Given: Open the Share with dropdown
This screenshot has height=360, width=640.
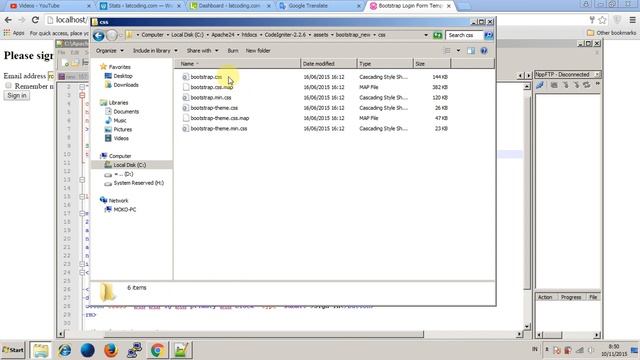Looking at the screenshot, I should point(202,51).
